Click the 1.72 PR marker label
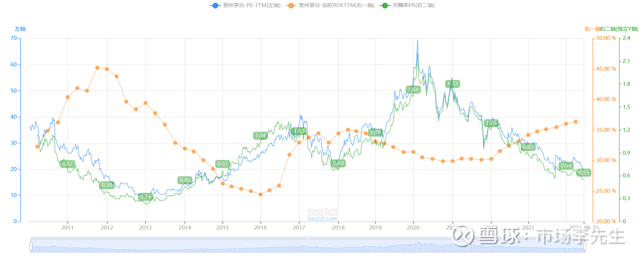The height and width of the screenshot is (256, 644). coord(453,84)
